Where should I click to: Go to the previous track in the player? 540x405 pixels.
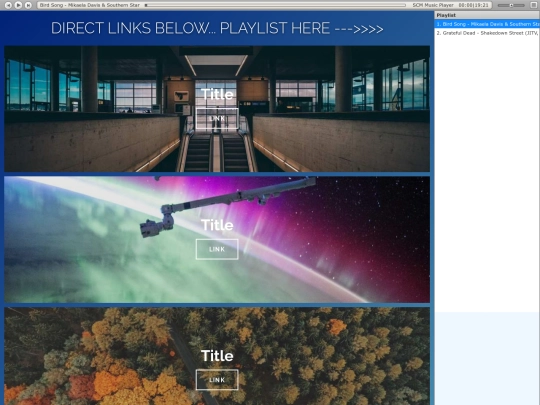pyautogui.click(x=8, y=5)
